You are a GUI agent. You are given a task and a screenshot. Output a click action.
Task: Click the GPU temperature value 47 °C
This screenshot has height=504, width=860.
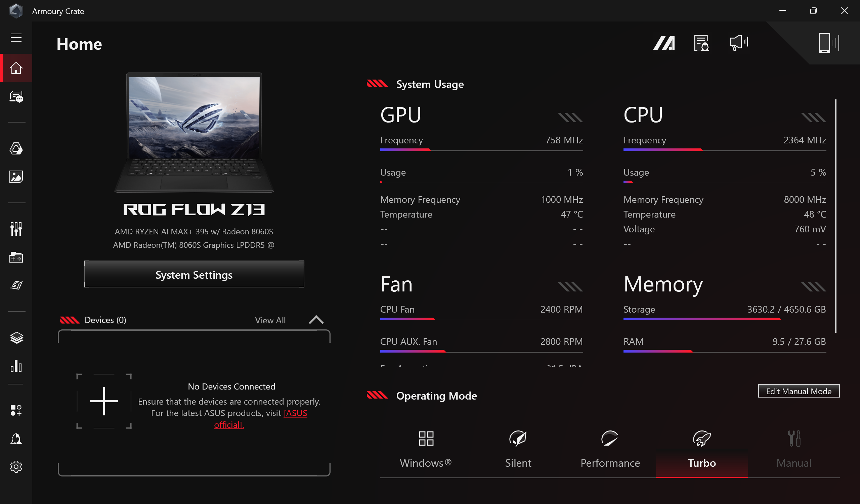(572, 214)
